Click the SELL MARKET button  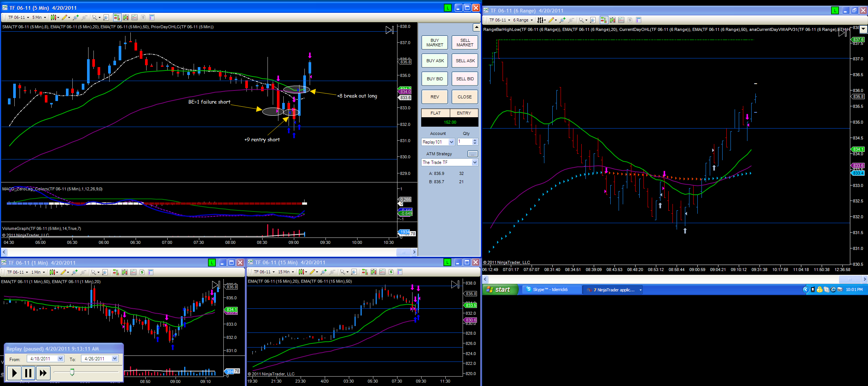[465, 43]
